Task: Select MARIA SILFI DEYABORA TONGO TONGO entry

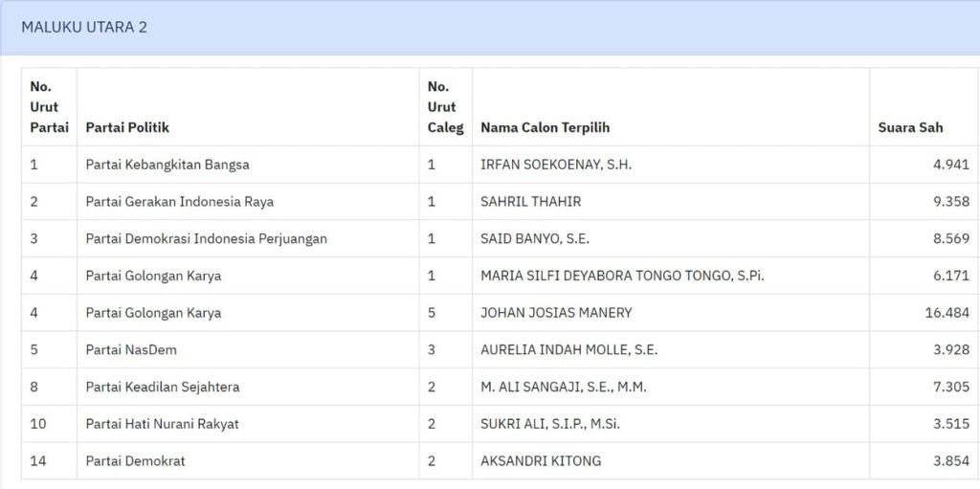Action: pyautogui.click(x=622, y=276)
